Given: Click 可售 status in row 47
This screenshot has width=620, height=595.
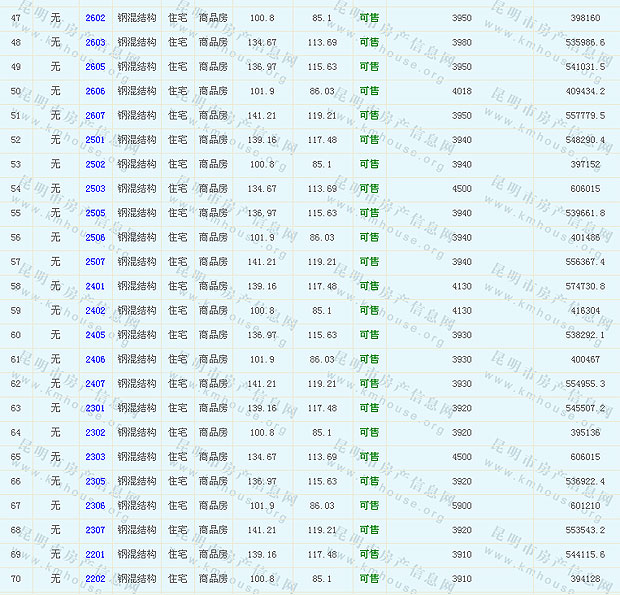Looking at the screenshot, I should pyautogui.click(x=369, y=18).
